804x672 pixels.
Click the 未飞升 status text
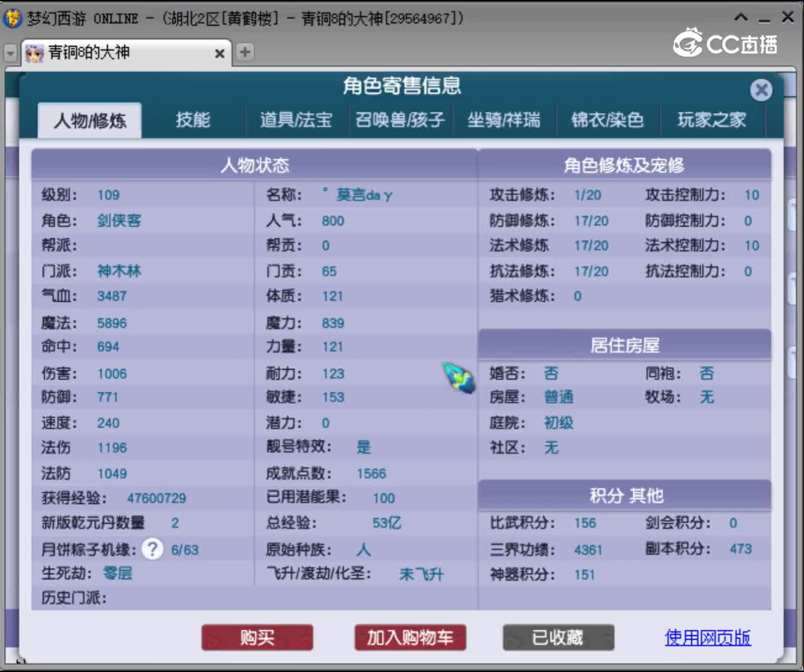pos(421,573)
